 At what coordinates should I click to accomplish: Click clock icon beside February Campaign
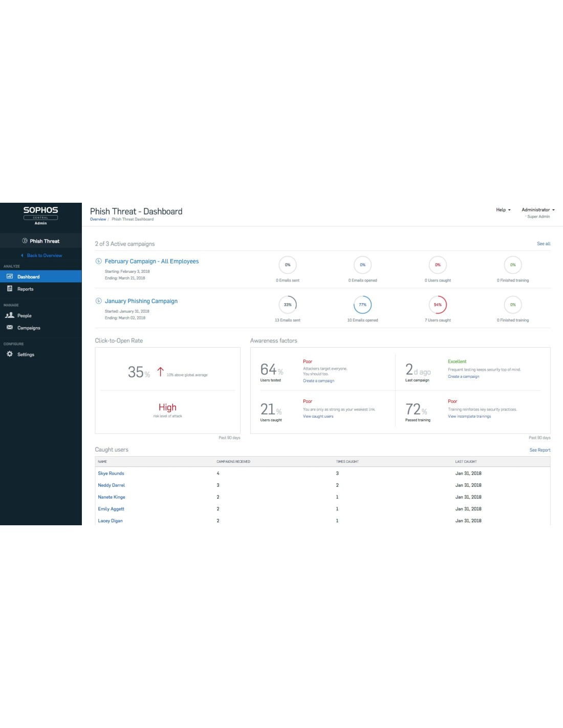point(99,261)
